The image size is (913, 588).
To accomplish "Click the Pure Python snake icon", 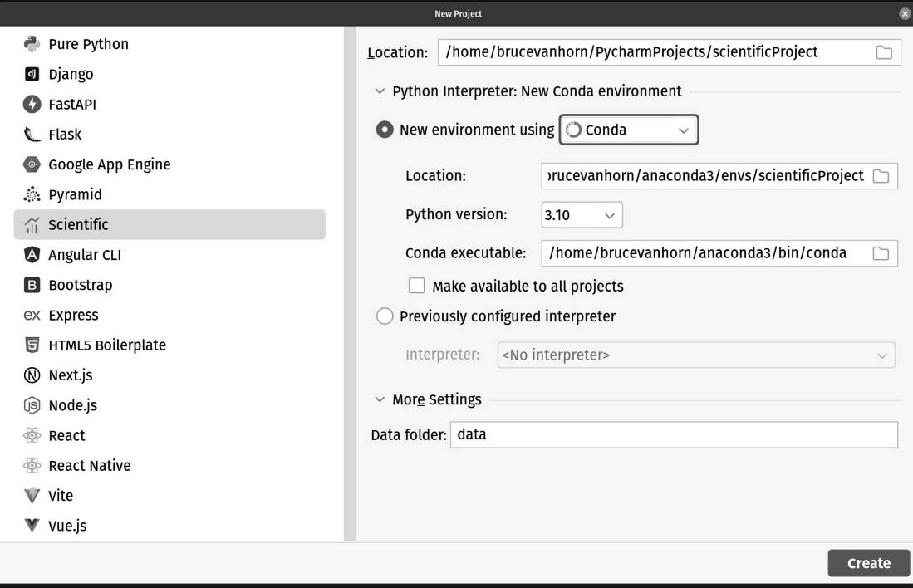I will (32, 44).
